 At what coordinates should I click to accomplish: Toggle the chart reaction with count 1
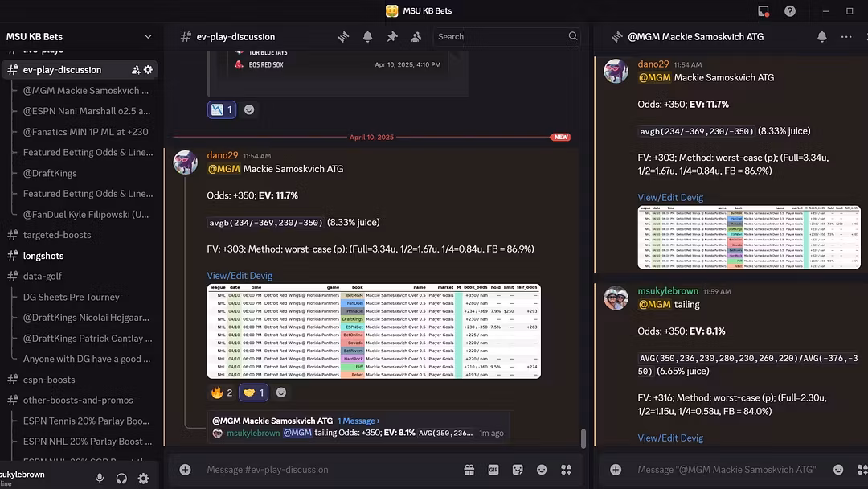click(222, 109)
